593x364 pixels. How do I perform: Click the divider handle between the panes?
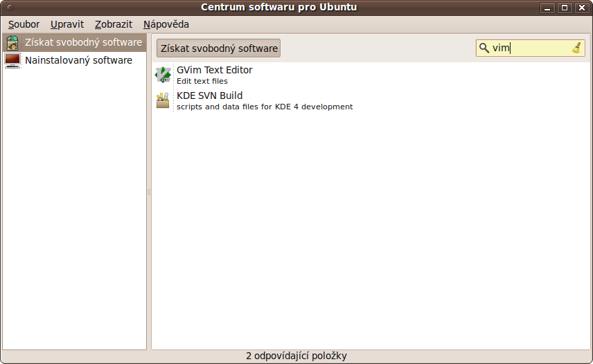click(149, 192)
